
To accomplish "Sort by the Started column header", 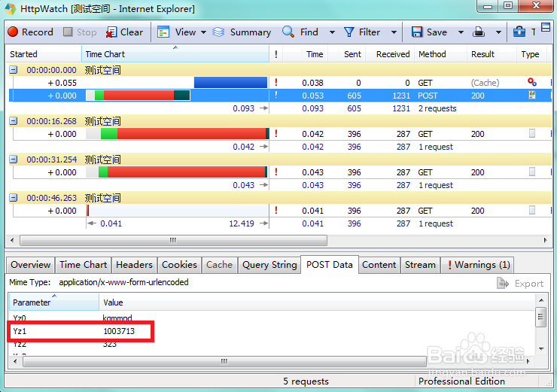I will pos(44,54).
